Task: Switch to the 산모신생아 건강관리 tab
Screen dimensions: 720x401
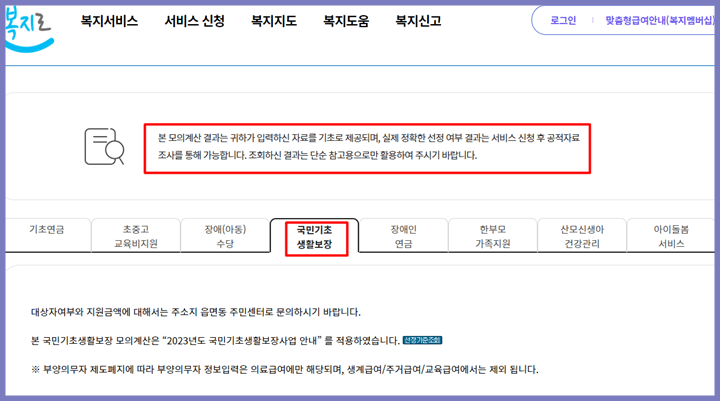Action: pos(582,236)
